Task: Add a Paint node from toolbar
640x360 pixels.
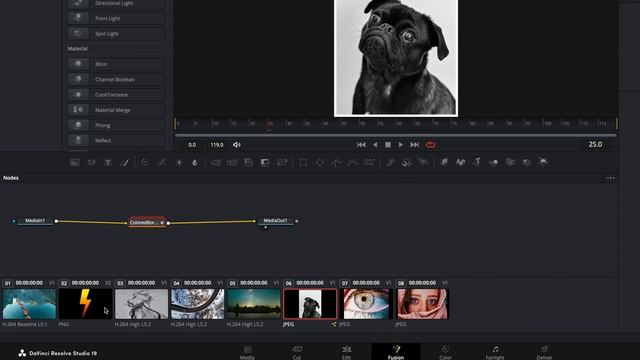Action: pyautogui.click(x=124, y=162)
